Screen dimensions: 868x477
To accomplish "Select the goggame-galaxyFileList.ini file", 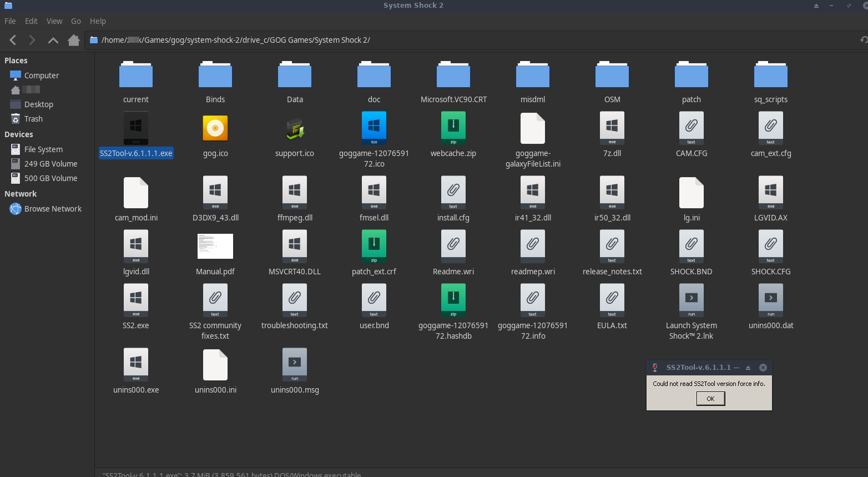I will click(x=533, y=140).
